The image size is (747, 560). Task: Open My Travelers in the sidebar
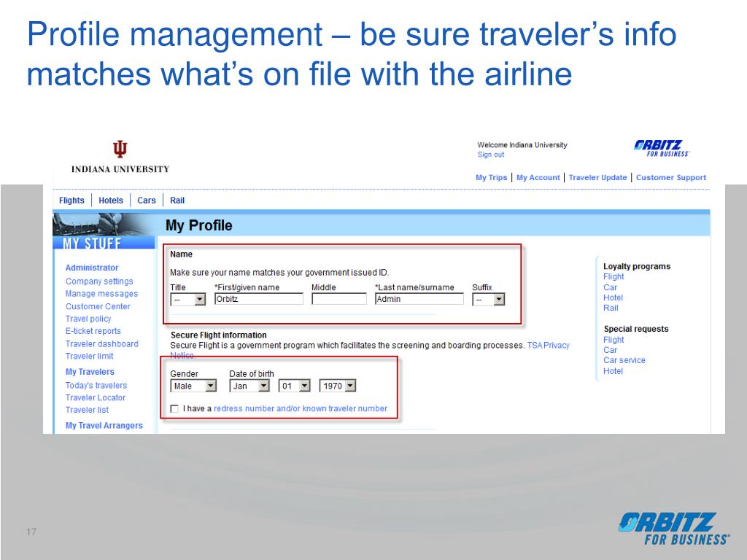coord(90,372)
